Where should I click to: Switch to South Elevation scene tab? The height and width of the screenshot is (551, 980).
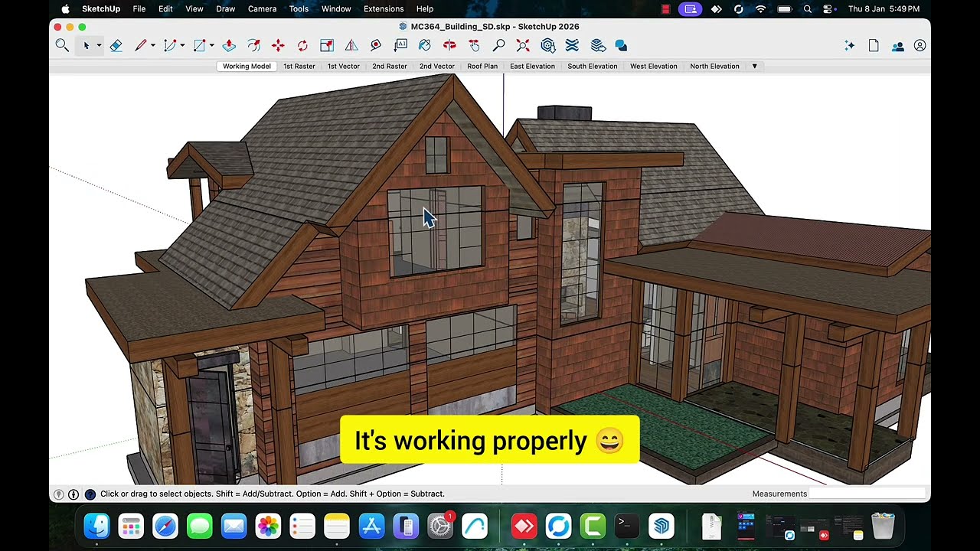[593, 66]
